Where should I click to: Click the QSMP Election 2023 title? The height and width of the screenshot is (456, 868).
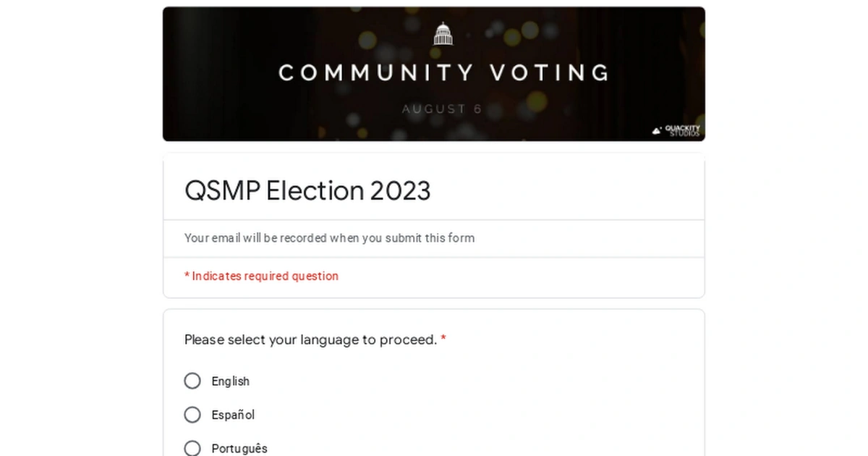coord(307,190)
